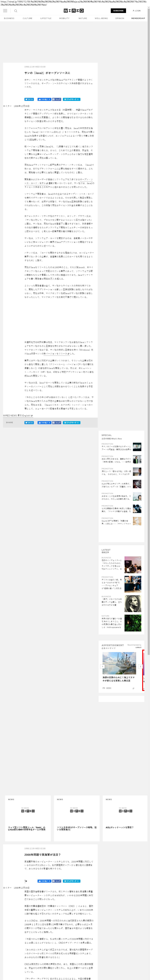Click previous arrow in advertisement carousel
The height and width of the screenshot is (980, 150).
point(103,666)
